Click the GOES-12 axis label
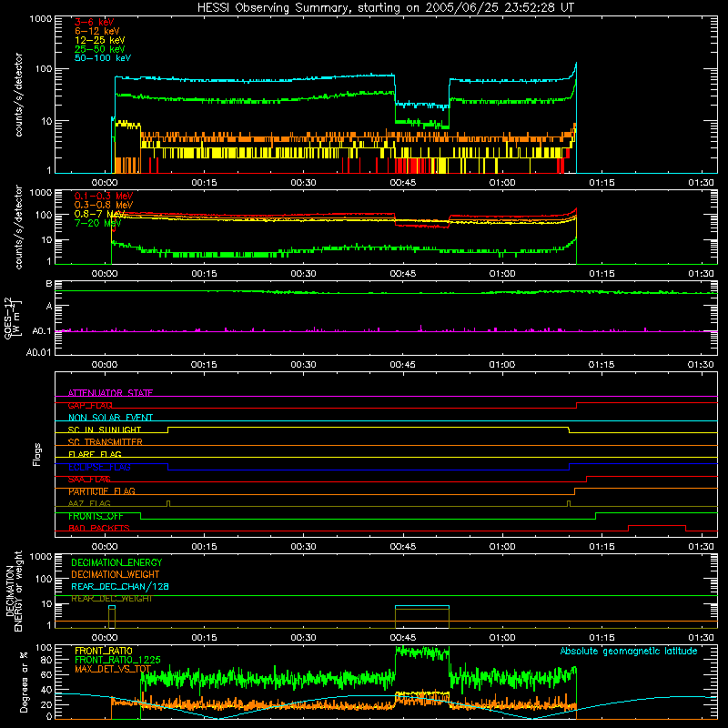This screenshot has width=728, height=728. 8,318
